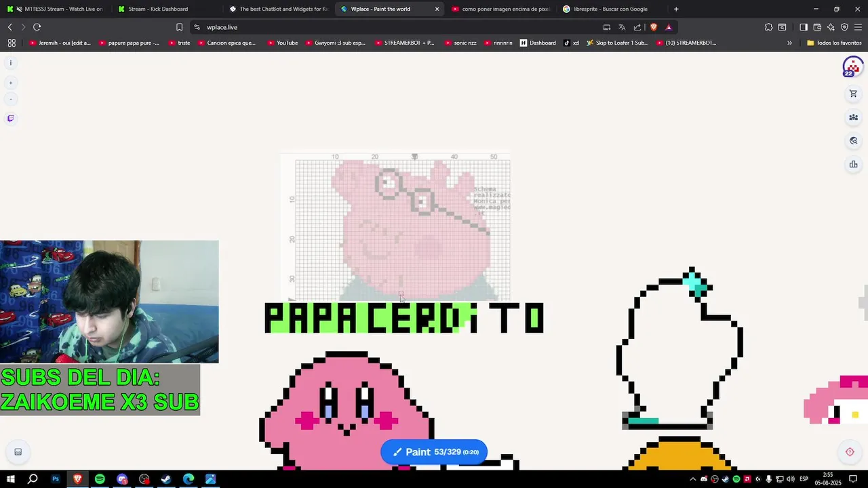Open the volume control in system tray
This screenshot has width=868, height=488.
click(x=790, y=479)
